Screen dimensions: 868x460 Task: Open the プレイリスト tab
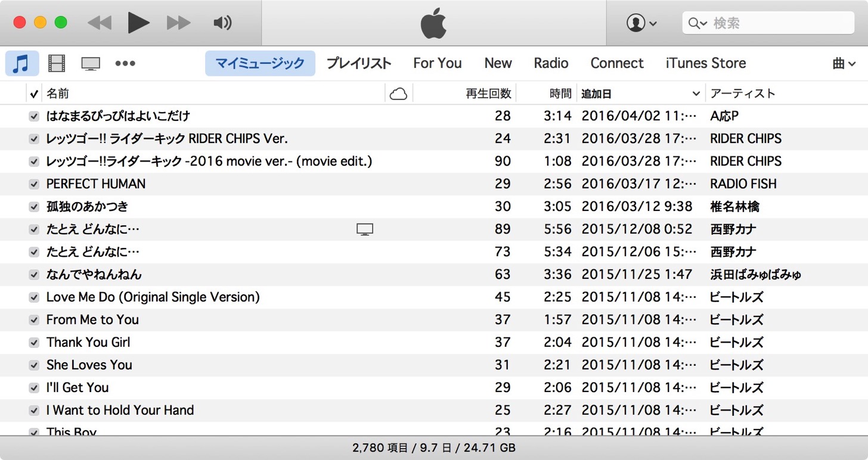359,63
